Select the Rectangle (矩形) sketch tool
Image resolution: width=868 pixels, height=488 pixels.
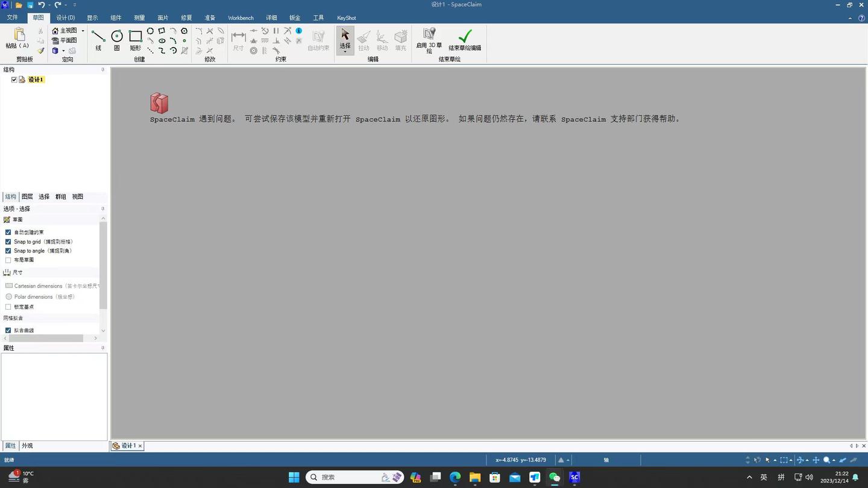point(134,37)
